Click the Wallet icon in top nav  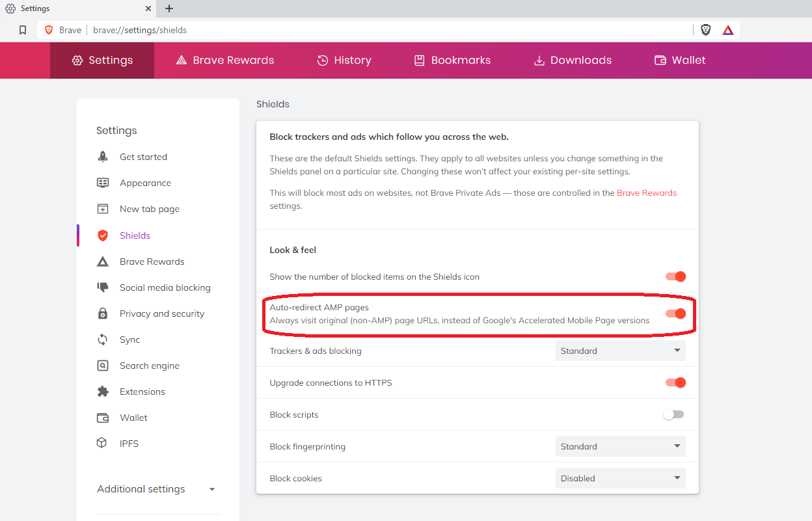[x=660, y=60]
